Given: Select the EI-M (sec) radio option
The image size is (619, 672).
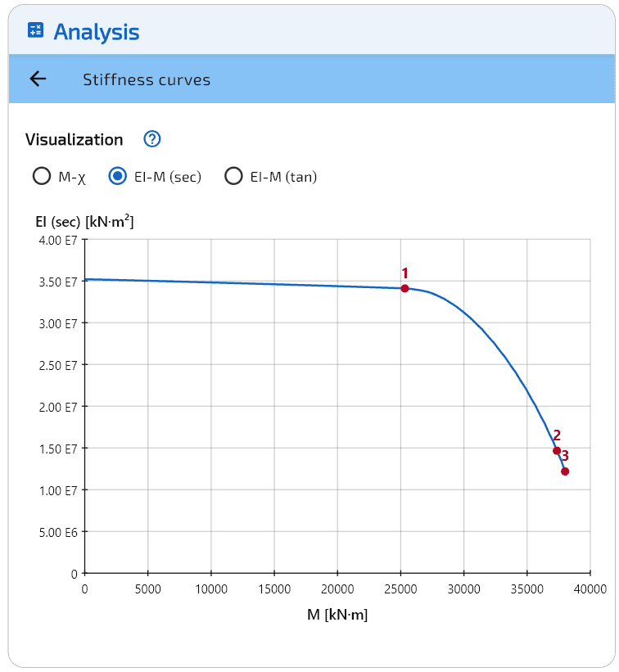Looking at the screenshot, I should (119, 176).
